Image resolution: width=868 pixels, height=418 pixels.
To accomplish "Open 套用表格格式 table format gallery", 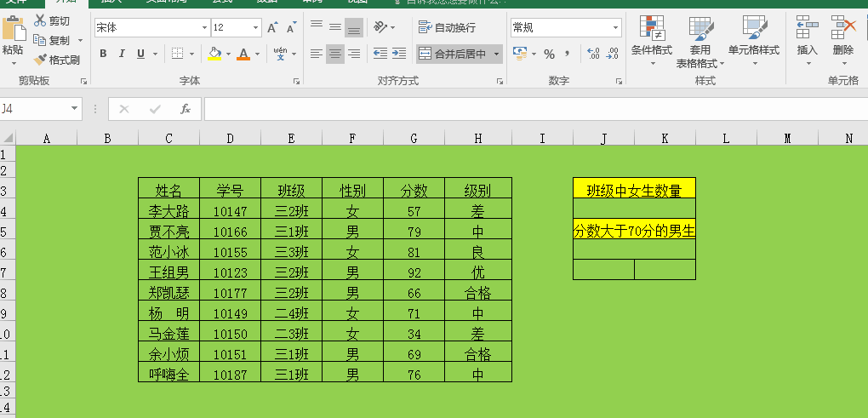I will point(700,42).
